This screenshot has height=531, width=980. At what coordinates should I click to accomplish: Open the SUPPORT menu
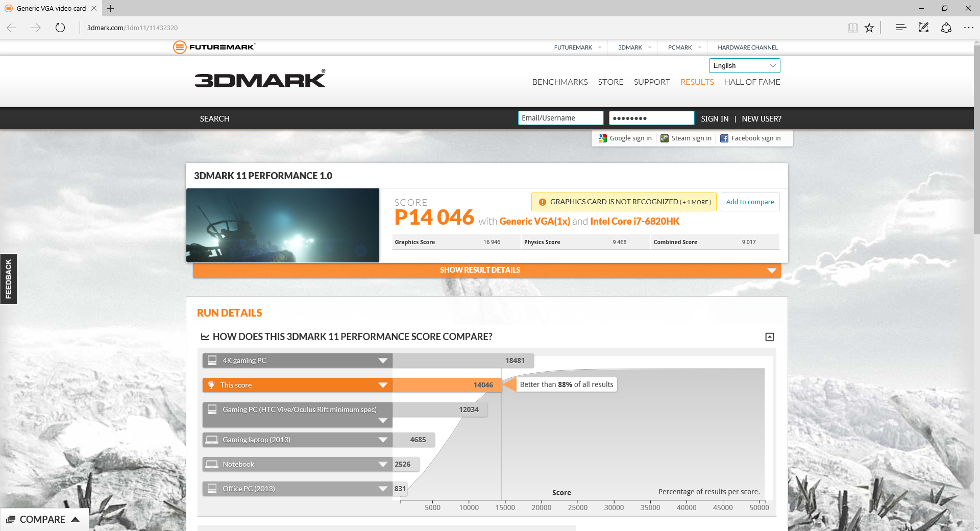[652, 82]
